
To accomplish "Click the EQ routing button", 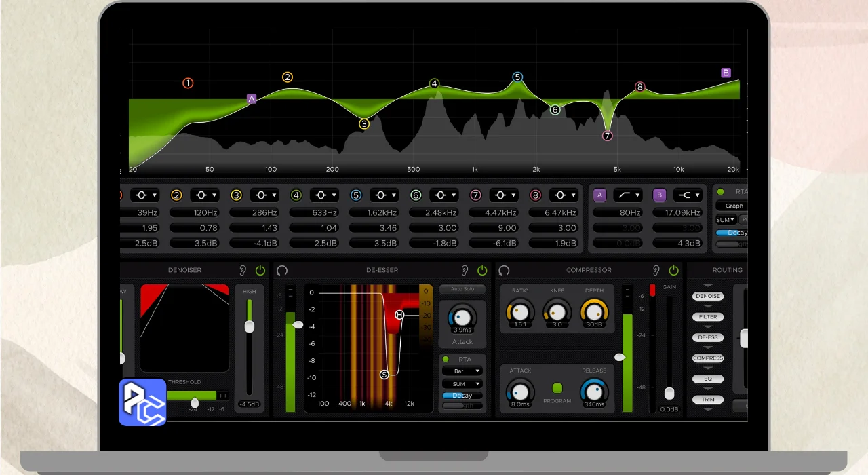I will coord(708,379).
